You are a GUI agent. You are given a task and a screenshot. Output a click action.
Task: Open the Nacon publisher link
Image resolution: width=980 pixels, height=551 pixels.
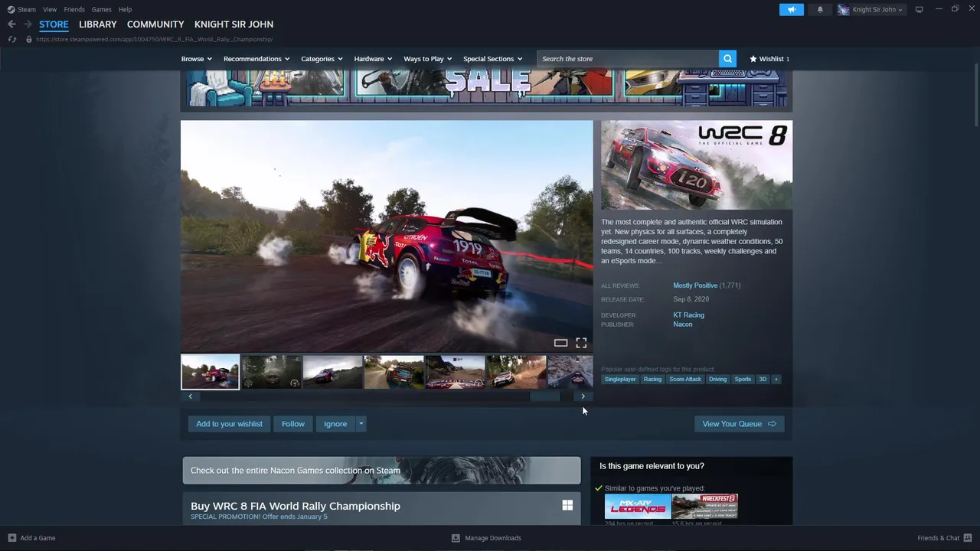pos(682,324)
